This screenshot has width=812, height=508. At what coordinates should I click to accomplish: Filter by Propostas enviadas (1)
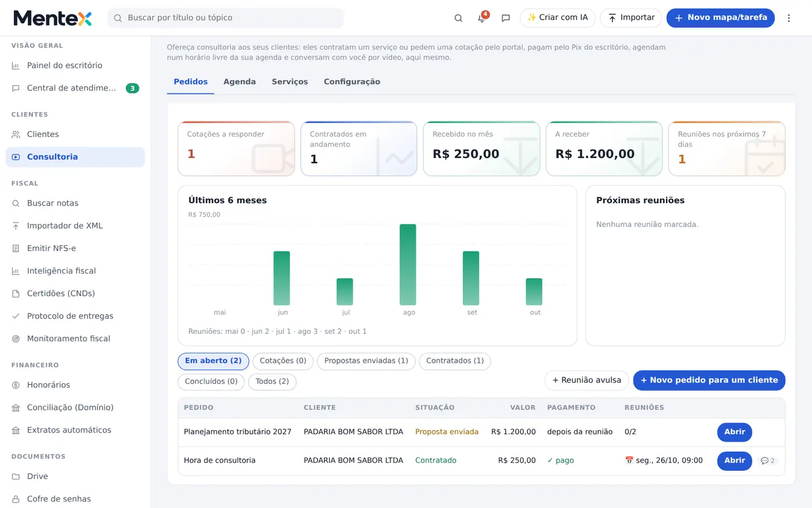pyautogui.click(x=367, y=361)
